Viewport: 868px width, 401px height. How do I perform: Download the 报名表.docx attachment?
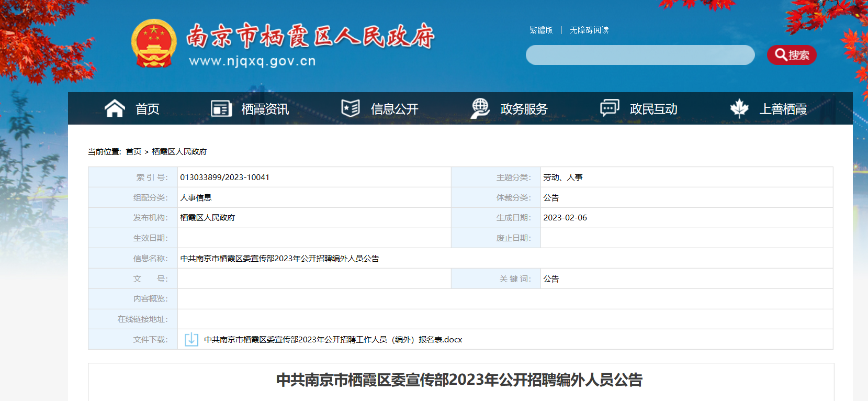pyautogui.click(x=333, y=340)
